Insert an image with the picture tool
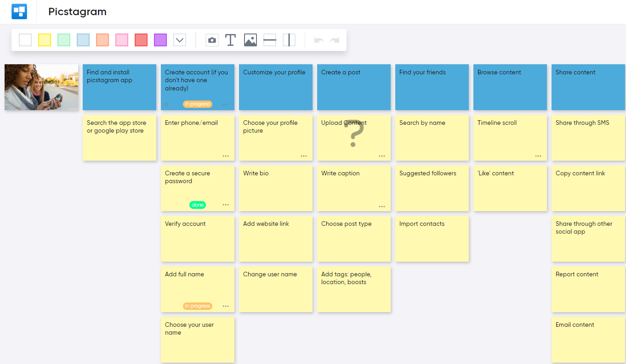 [x=250, y=40]
